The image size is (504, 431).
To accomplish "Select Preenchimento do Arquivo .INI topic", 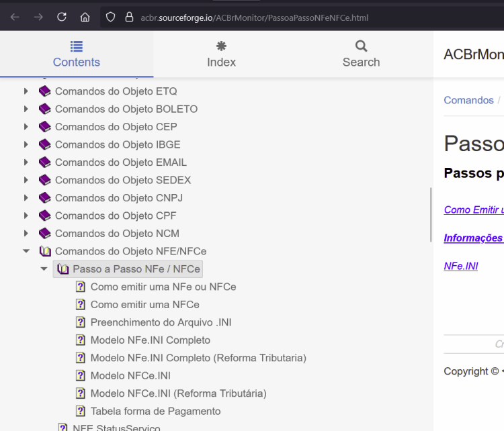I will point(161,322).
